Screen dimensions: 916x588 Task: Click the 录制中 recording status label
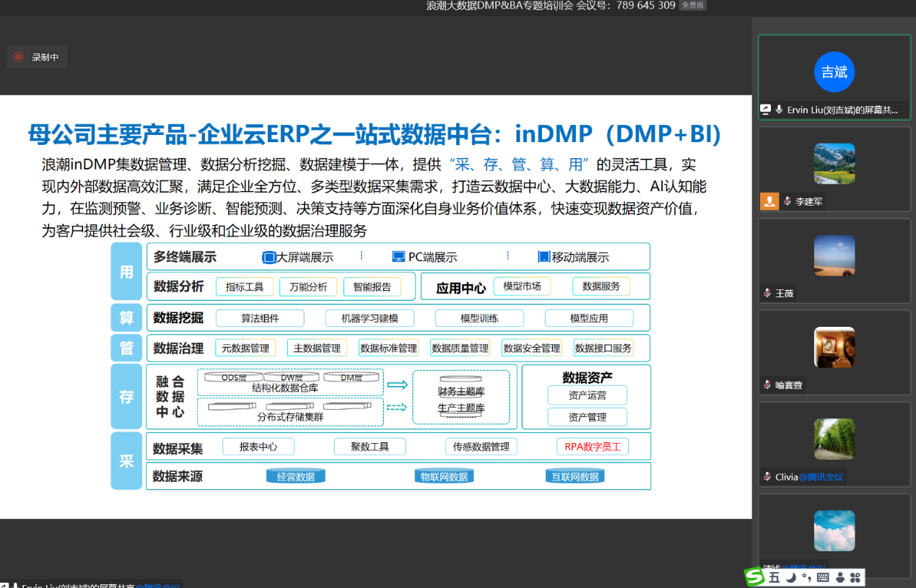click(x=45, y=57)
